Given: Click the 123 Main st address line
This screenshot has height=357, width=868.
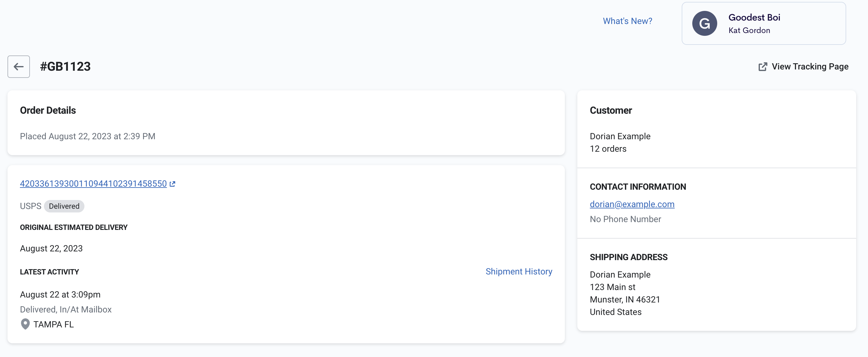Looking at the screenshot, I should coord(612,287).
